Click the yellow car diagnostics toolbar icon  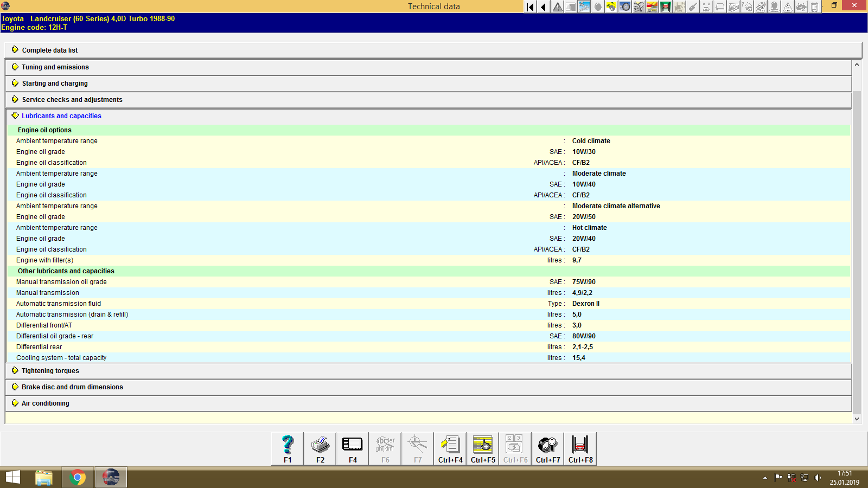coord(610,7)
